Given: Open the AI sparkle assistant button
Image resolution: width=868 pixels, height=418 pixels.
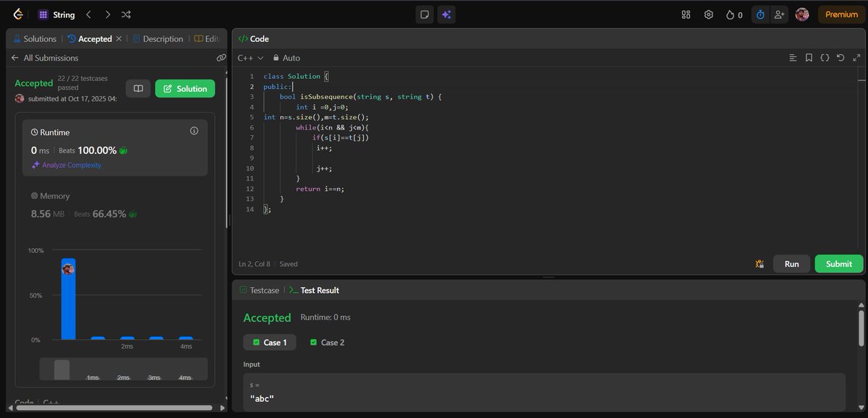Looking at the screenshot, I should pyautogui.click(x=446, y=14).
